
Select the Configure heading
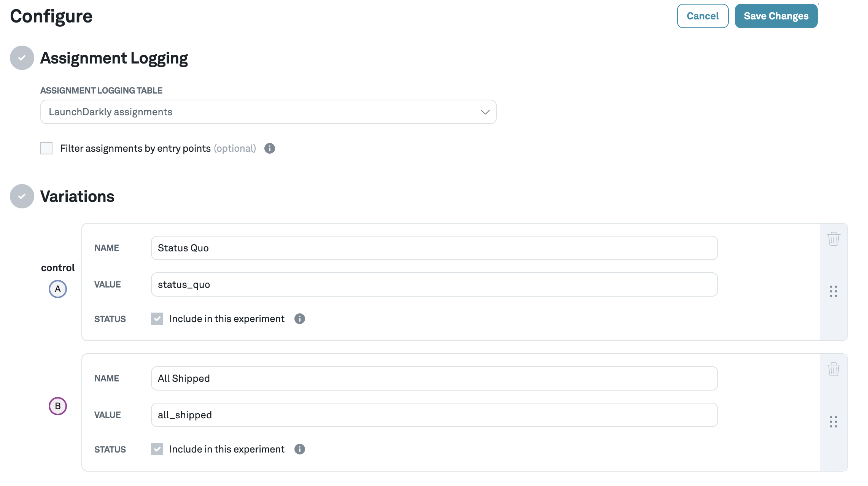[51, 16]
